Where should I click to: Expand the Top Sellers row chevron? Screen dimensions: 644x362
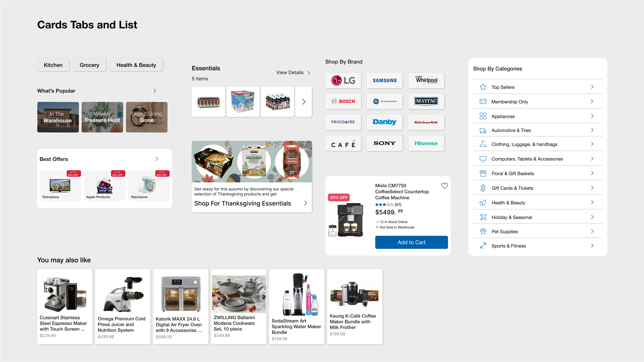point(592,87)
